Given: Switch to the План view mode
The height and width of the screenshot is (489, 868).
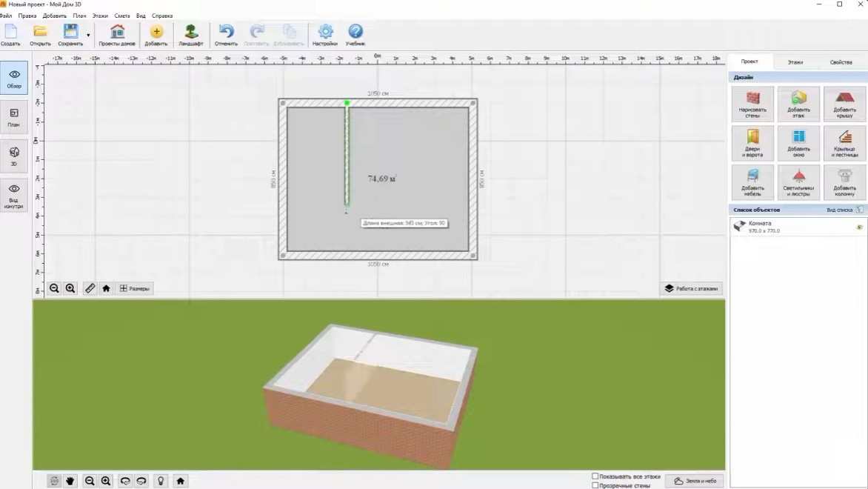Looking at the screenshot, I should (14, 117).
